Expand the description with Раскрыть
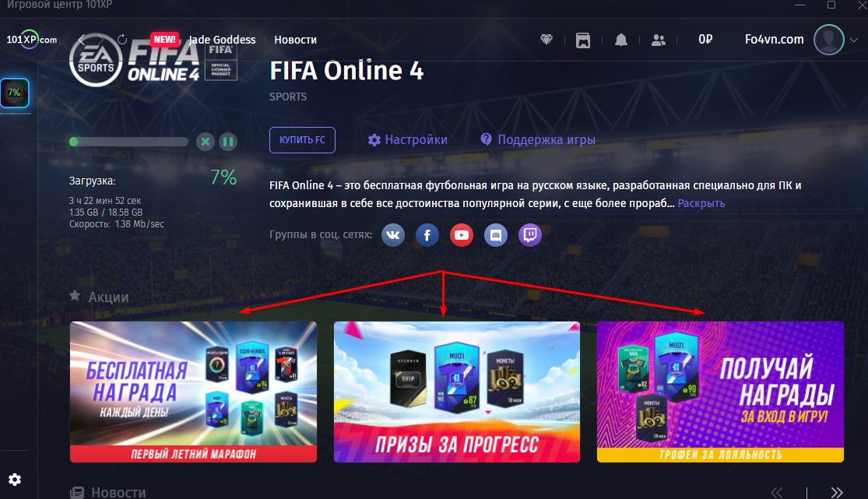Screen dimensions: 868x499 tap(701, 203)
